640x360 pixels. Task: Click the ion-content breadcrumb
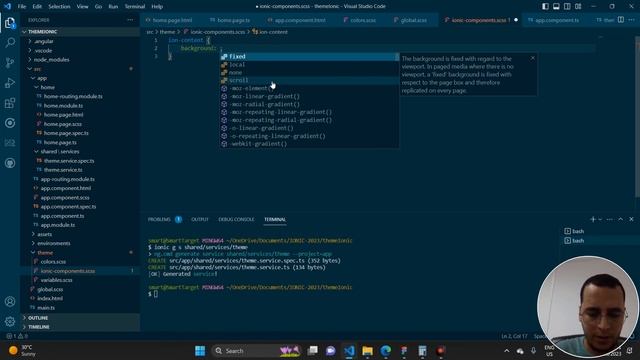point(273,32)
